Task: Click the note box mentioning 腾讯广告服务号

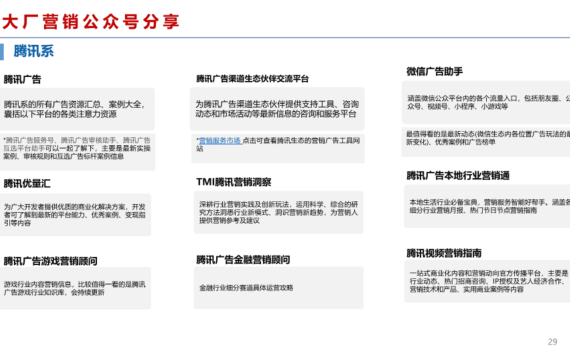Action: click(x=77, y=152)
